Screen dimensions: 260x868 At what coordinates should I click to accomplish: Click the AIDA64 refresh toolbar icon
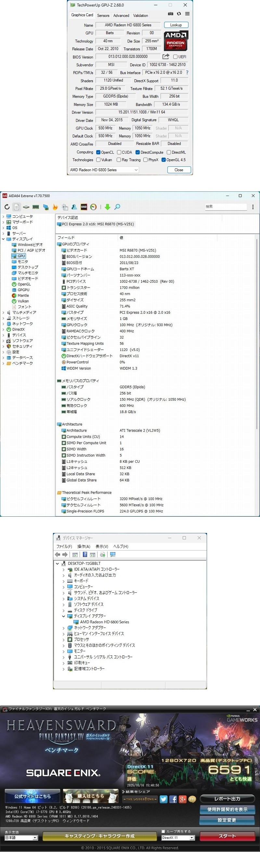click(x=7, y=207)
